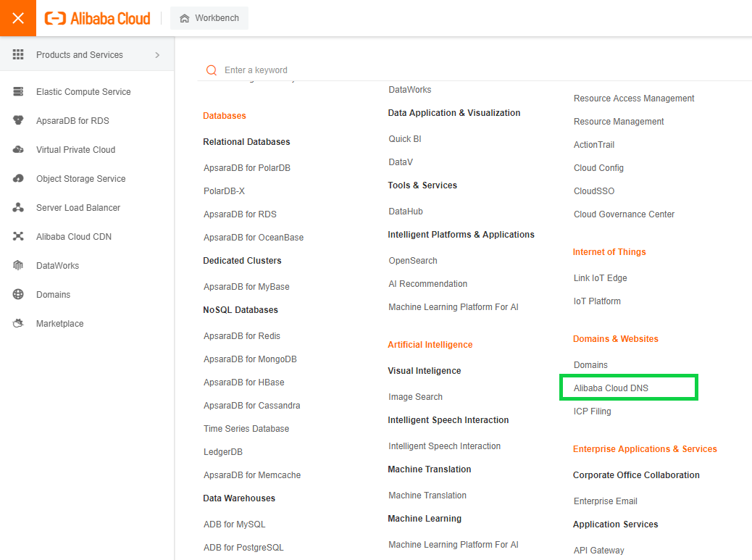Type in the Enter a keyword field
The height and width of the screenshot is (560, 752).
362,70
